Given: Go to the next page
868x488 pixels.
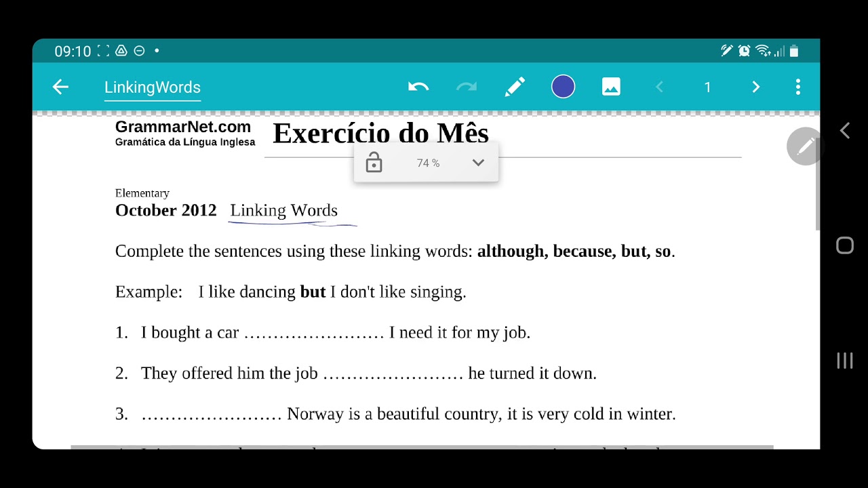Looking at the screenshot, I should click(x=755, y=87).
